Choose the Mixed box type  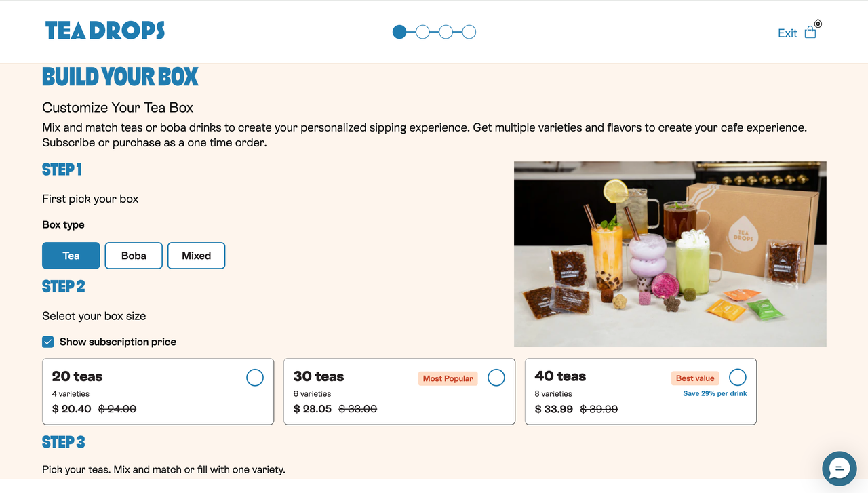click(x=196, y=256)
